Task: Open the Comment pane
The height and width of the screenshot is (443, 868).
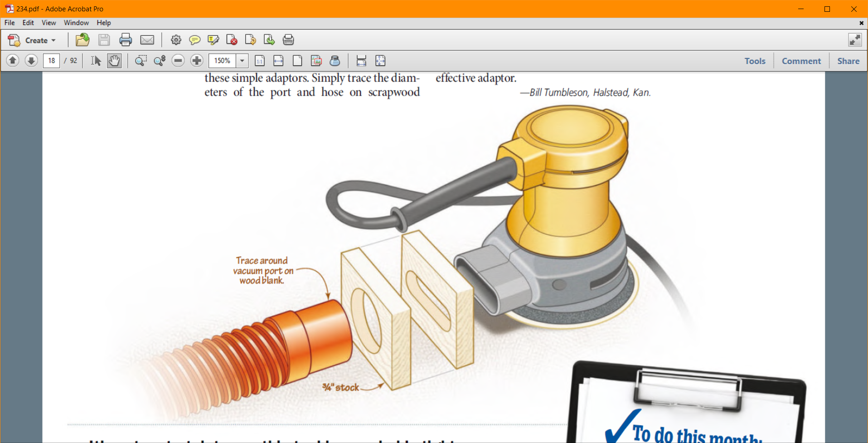Action: pyautogui.click(x=801, y=61)
